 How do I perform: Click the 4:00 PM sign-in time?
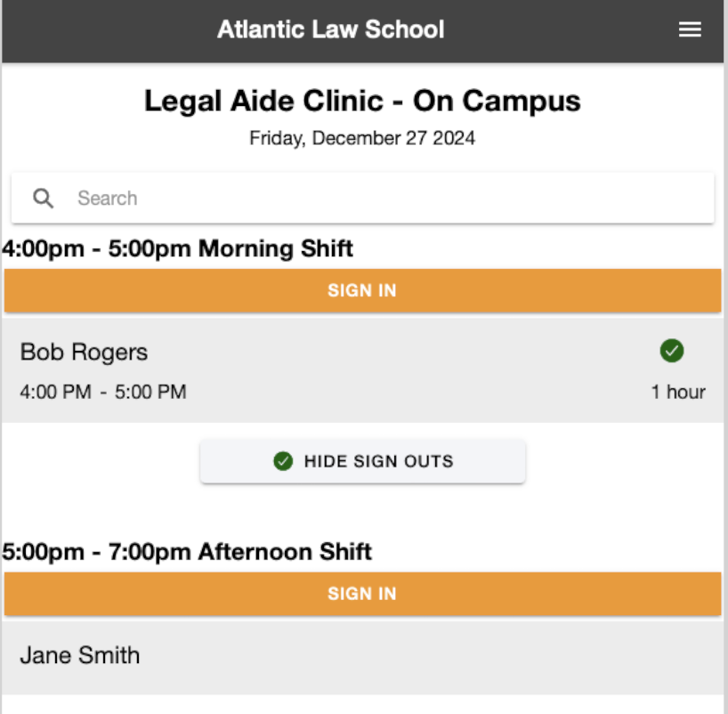[55, 392]
